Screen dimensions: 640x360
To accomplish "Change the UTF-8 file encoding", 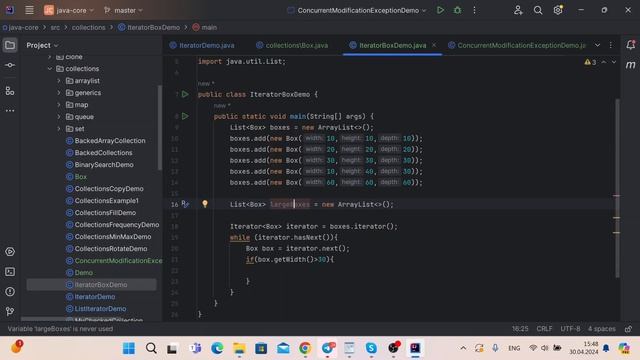I will [x=570, y=329].
